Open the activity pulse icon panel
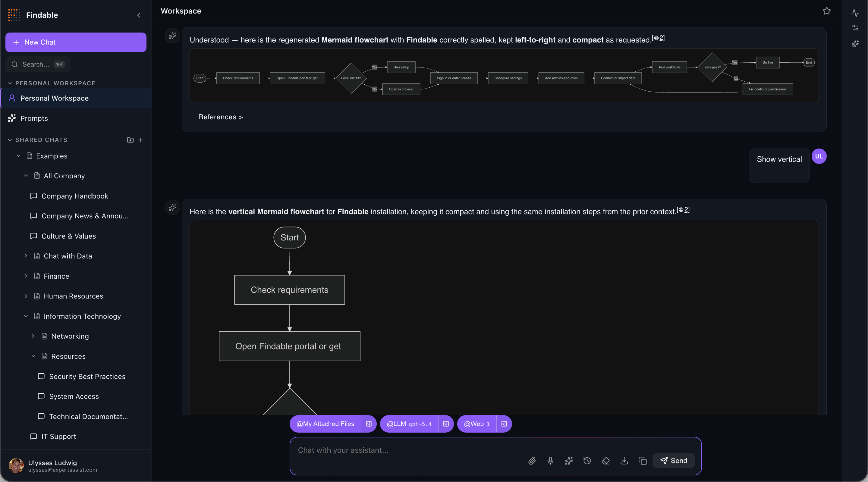868x482 pixels. 855,13
